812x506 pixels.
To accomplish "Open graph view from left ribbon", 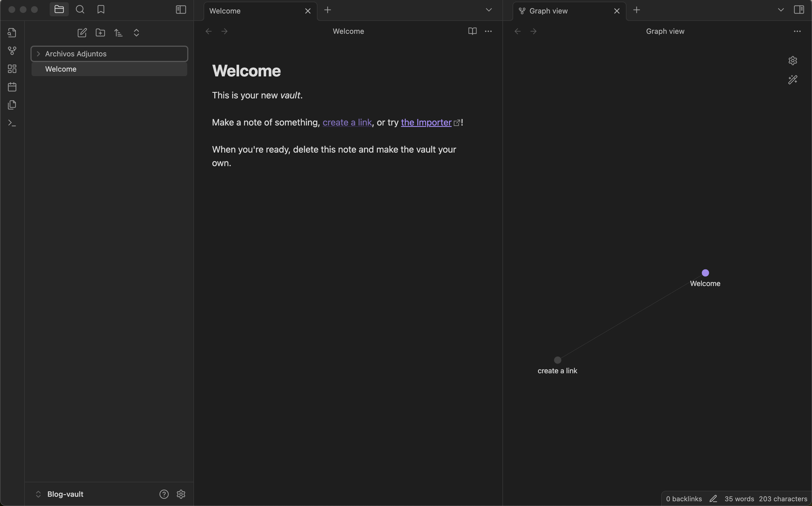I will pyautogui.click(x=12, y=50).
